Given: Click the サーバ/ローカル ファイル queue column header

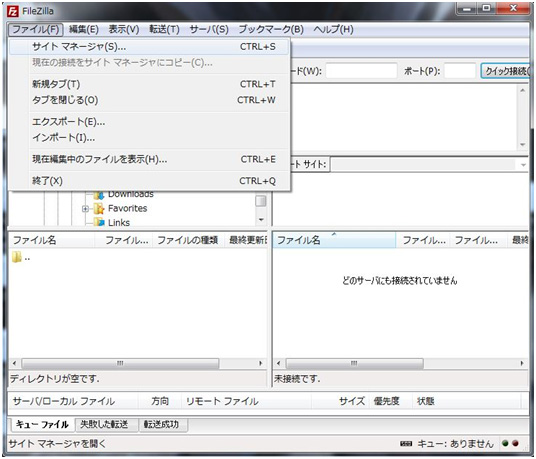Looking at the screenshot, I should coord(73,401).
